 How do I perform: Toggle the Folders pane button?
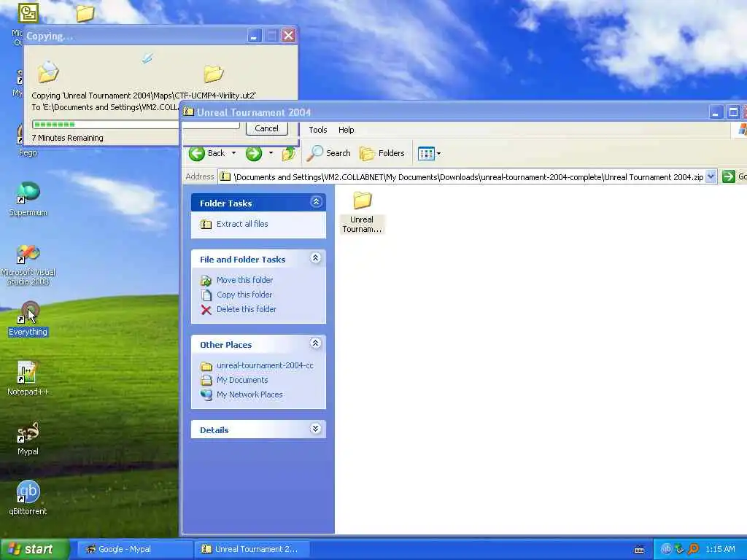click(x=382, y=153)
